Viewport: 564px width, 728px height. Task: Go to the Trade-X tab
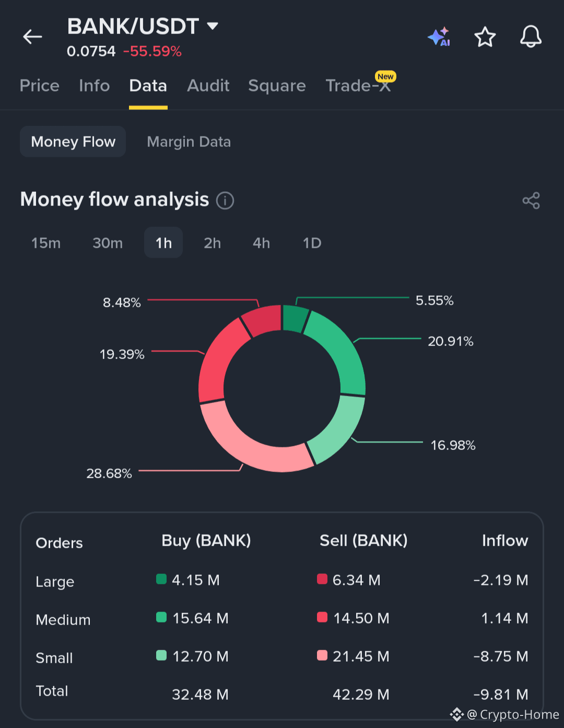pyautogui.click(x=358, y=86)
